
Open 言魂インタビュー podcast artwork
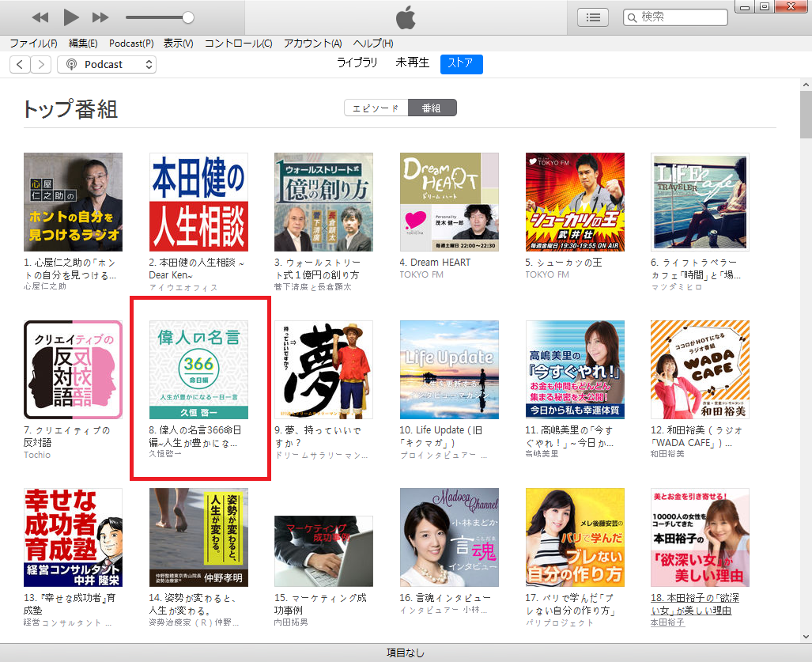click(x=450, y=538)
